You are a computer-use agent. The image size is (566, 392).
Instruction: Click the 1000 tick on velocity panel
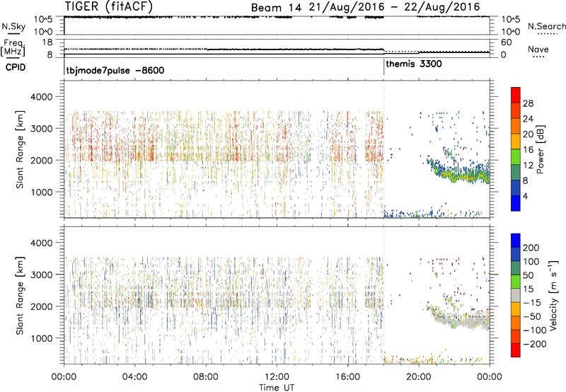pos(42,338)
